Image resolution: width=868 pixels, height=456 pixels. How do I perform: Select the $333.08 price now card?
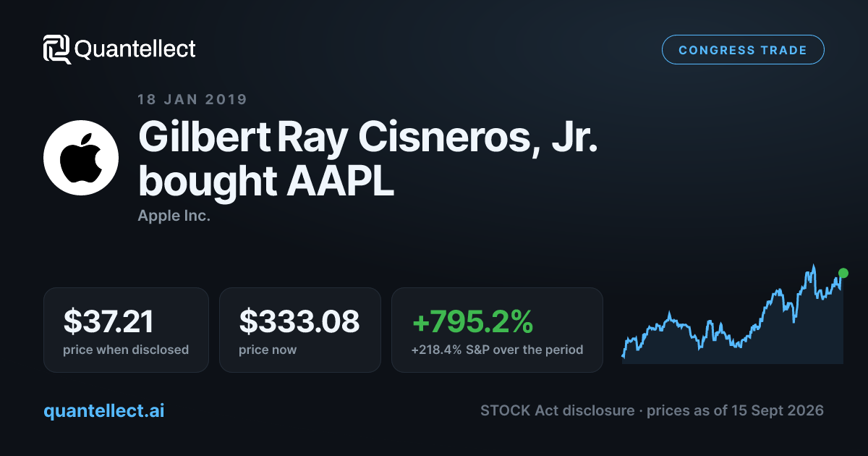[x=300, y=330]
